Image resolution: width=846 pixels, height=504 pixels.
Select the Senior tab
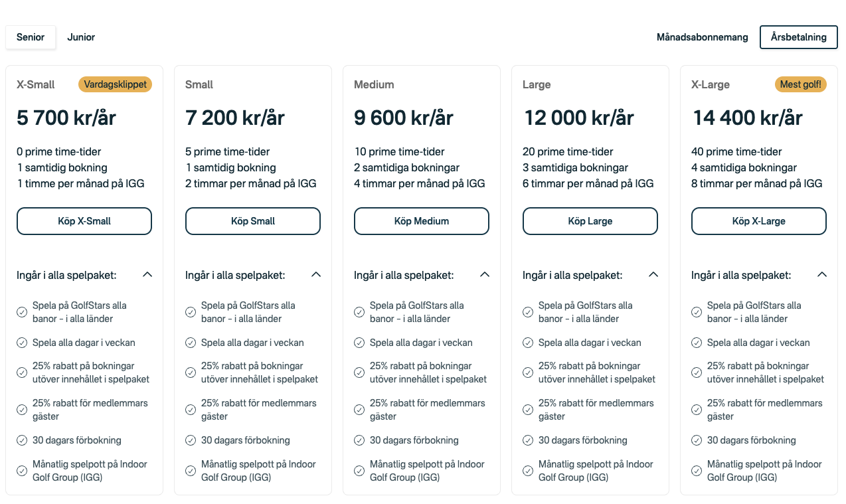coord(31,37)
